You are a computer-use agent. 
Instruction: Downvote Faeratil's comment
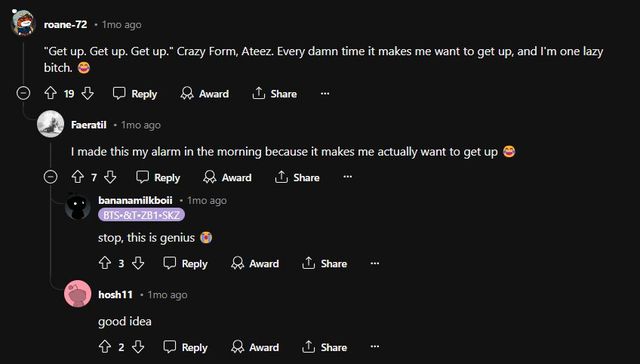(110, 177)
